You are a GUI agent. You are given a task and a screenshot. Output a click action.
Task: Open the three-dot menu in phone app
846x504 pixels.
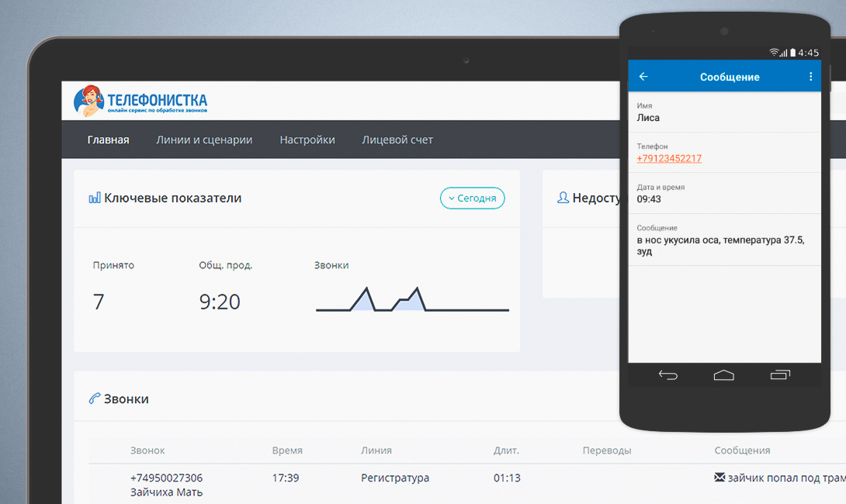pyautogui.click(x=810, y=77)
